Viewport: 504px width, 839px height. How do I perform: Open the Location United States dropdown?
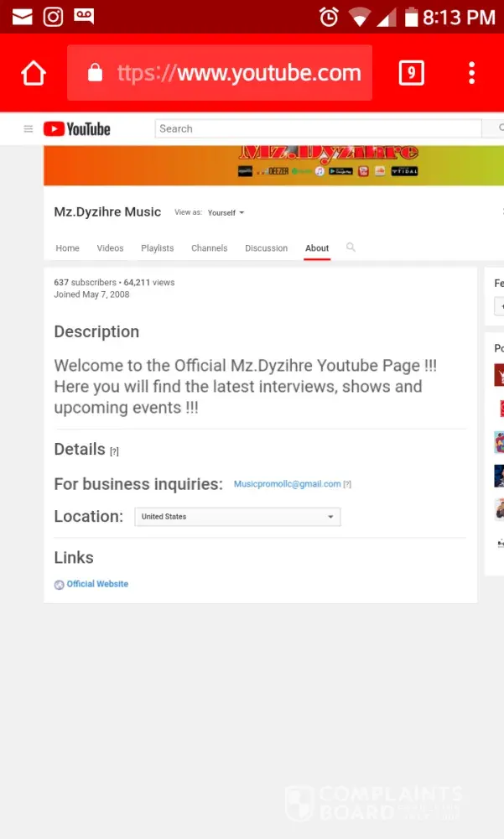pos(237,517)
